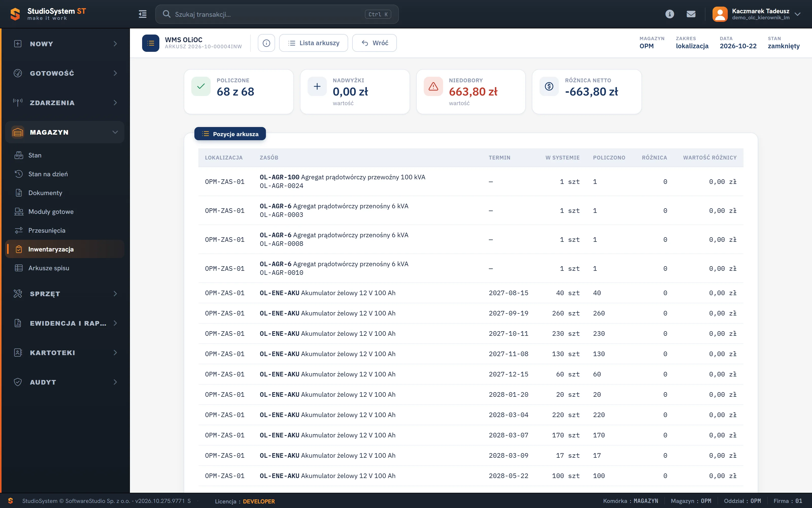Open messages via the envelope icon
Screen dimensions: 812x508
[x=691, y=14]
